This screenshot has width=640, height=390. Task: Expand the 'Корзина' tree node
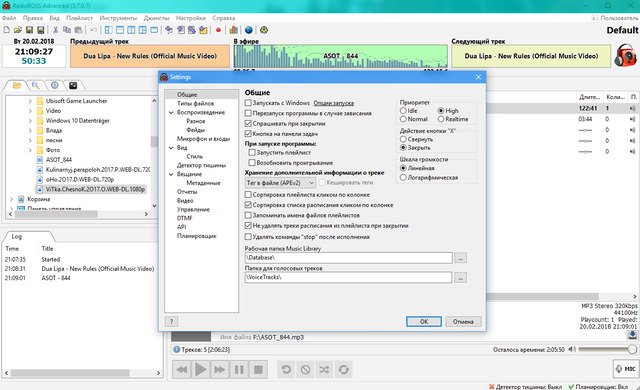click(11, 199)
